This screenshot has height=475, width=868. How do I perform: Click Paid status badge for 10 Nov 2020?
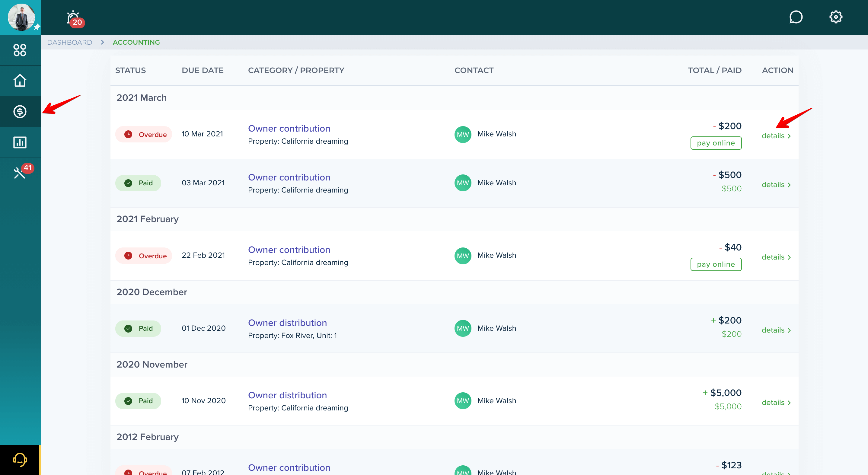coord(138,401)
